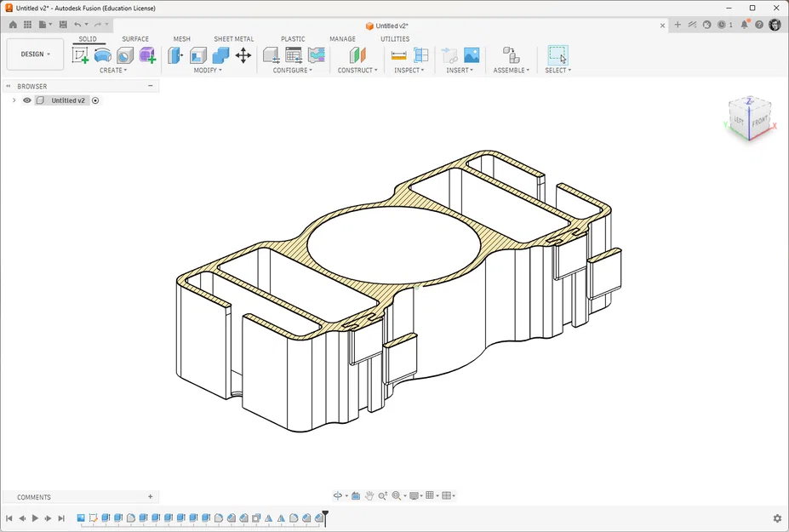Open the CREATE dropdown menu
The image size is (789, 532).
(113, 71)
